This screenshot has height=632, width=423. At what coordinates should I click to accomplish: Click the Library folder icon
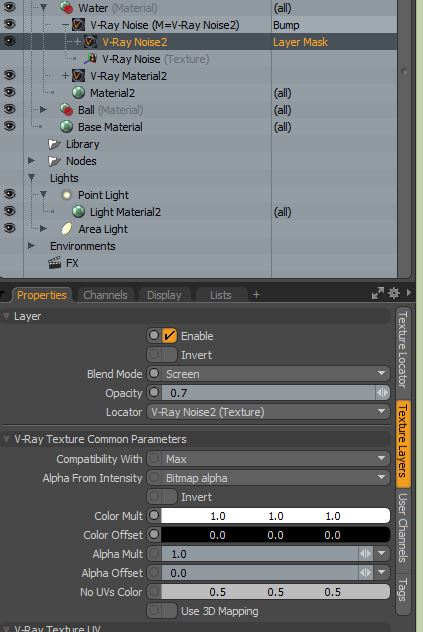pos(54,144)
